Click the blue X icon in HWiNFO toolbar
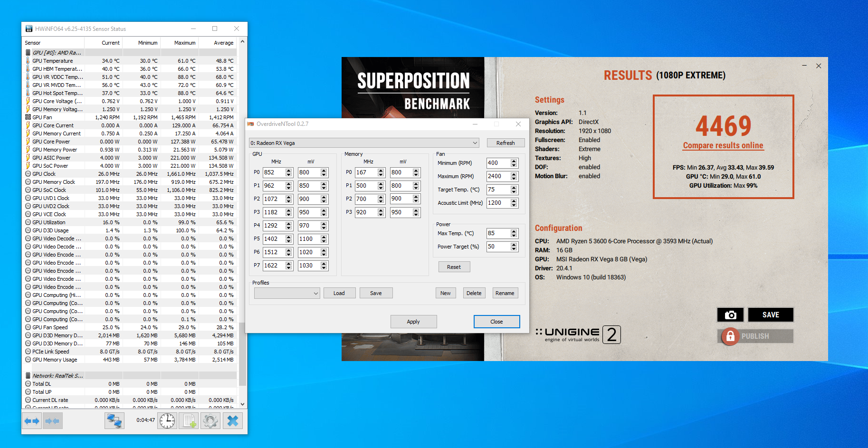 (233, 421)
